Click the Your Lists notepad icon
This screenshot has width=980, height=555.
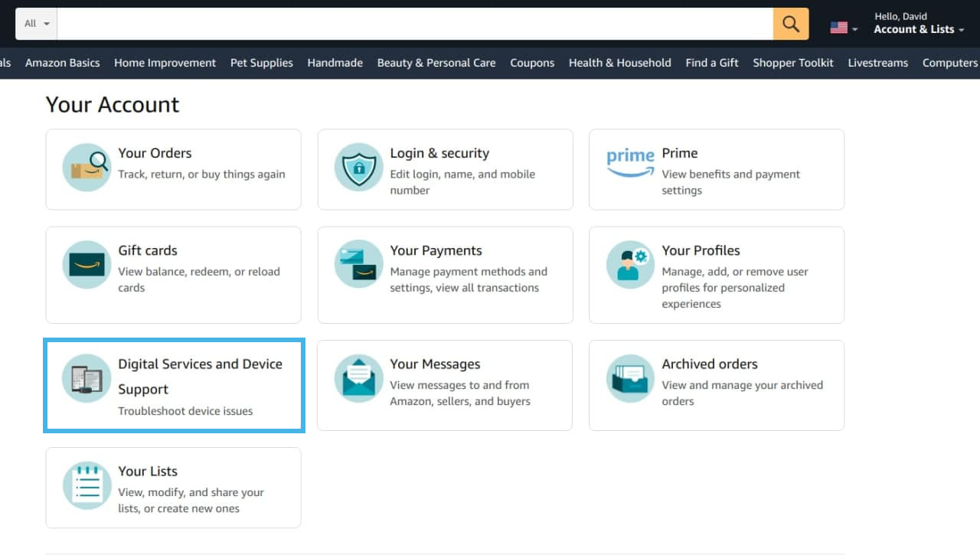coord(87,485)
